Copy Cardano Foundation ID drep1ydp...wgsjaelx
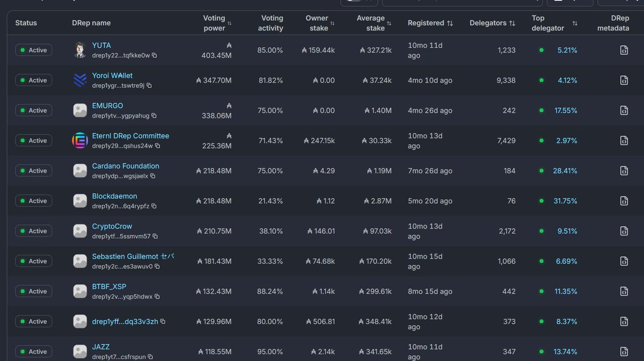 click(x=152, y=176)
